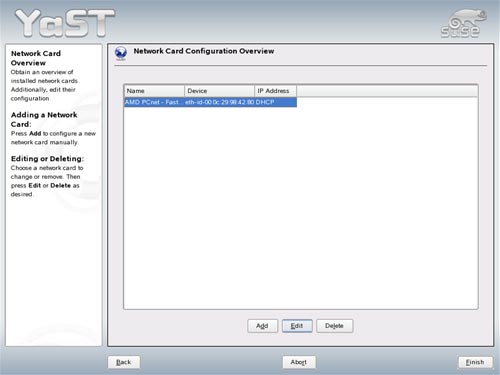
Task: Click the network globe icon beside the title
Action: [121, 53]
